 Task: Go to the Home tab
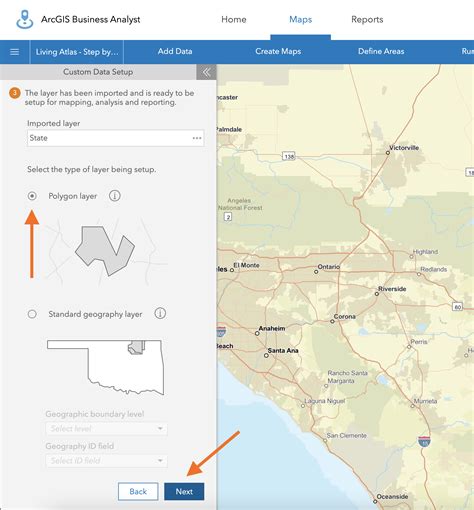click(234, 19)
